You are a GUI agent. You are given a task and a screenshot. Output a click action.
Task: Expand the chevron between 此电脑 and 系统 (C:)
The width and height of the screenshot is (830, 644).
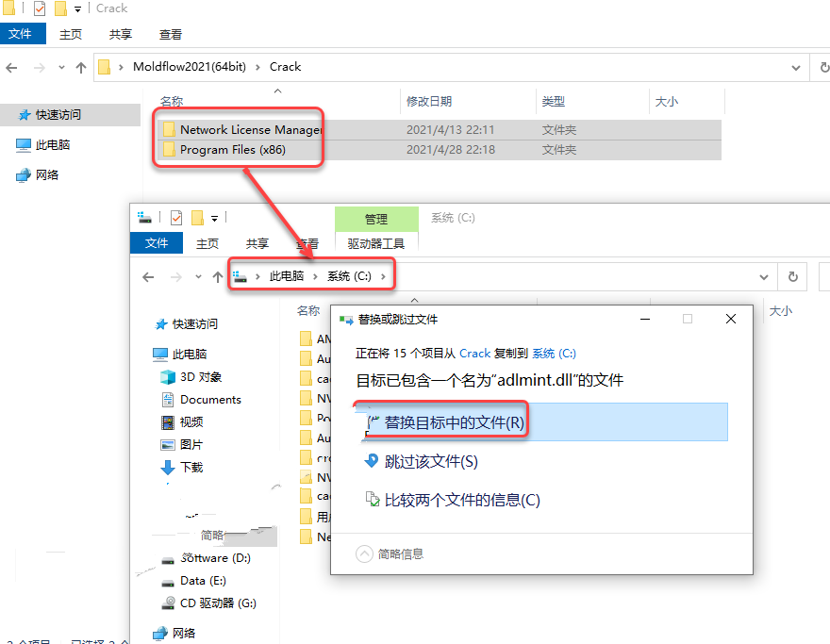(315, 276)
